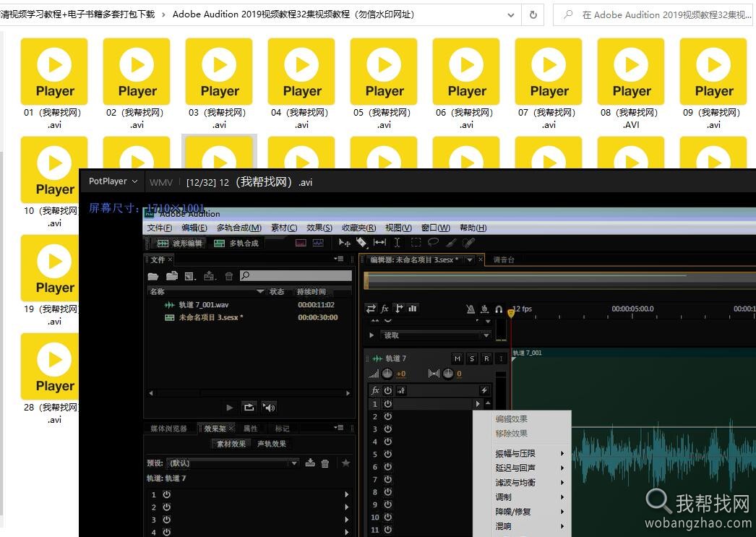Show the Effects fx track controls icon
Screen dimensions: 756x537
[385, 309]
